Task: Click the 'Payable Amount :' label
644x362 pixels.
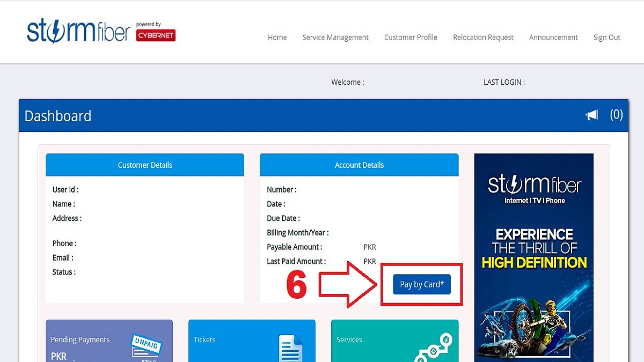Action: point(295,247)
